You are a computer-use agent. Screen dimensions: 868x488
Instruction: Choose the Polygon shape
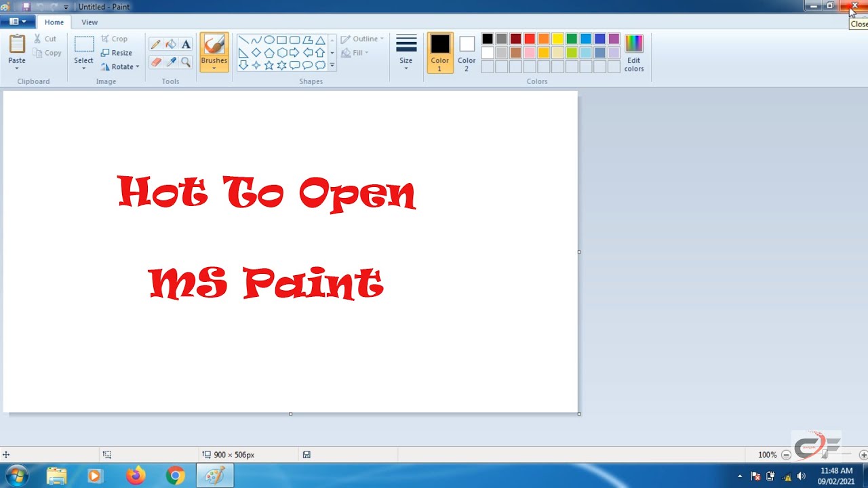(308, 40)
